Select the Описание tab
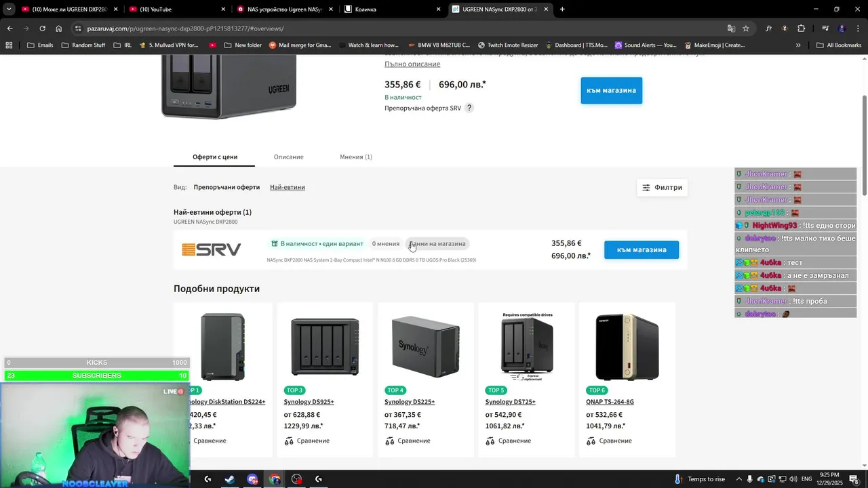The width and height of the screenshot is (868, 488). [x=288, y=157]
